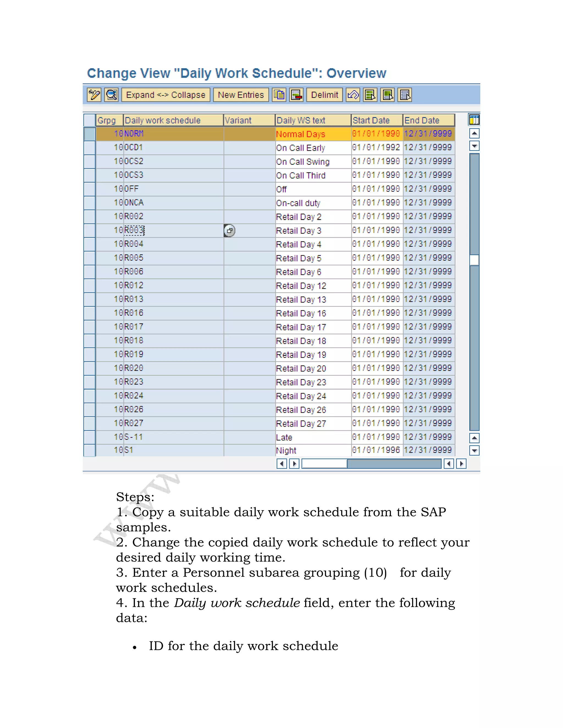Click the R003 daily work schedule field
The width and height of the screenshot is (563, 728).
(173, 230)
